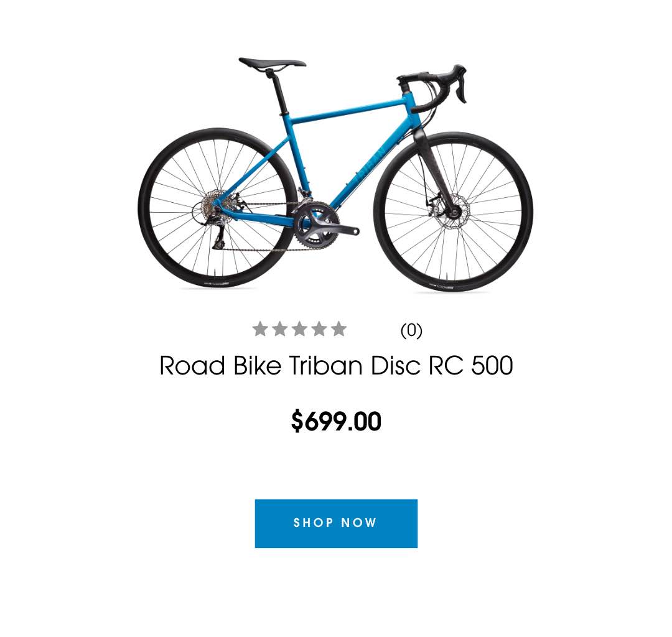This screenshot has height=637, width=672.
Task: Click the SHOP NOW button
Action: point(336,523)
